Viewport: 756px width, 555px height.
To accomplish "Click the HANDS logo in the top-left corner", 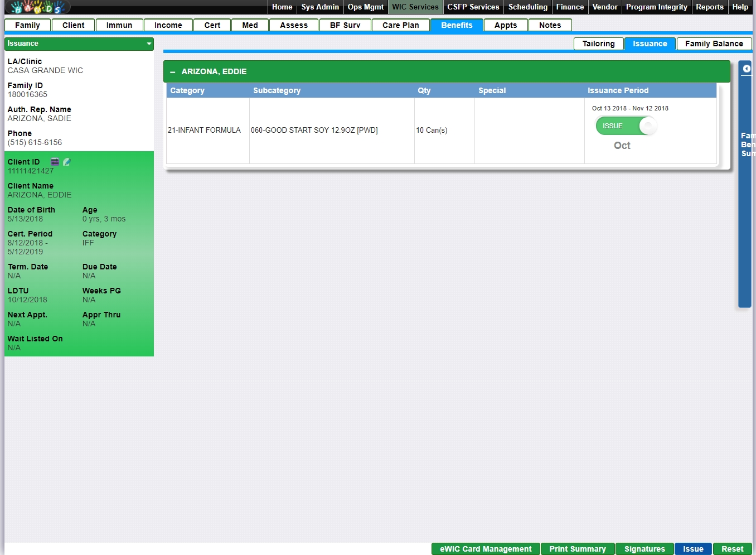I will point(38,7).
